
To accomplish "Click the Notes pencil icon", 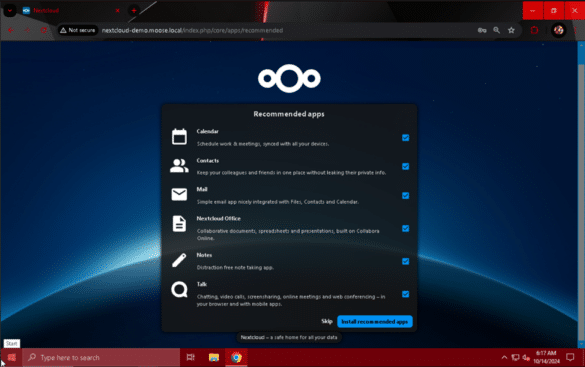I will coord(179,260).
